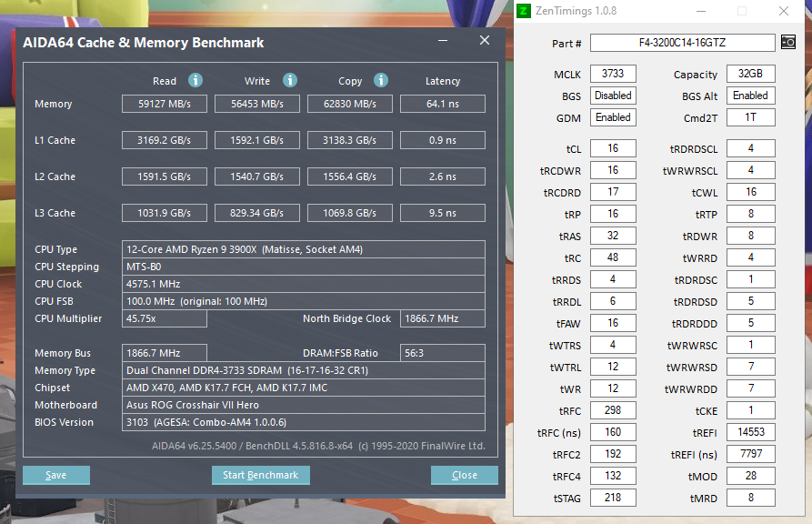This screenshot has width=812, height=524.
Task: Click the tREFI value 14553
Action: tap(750, 432)
